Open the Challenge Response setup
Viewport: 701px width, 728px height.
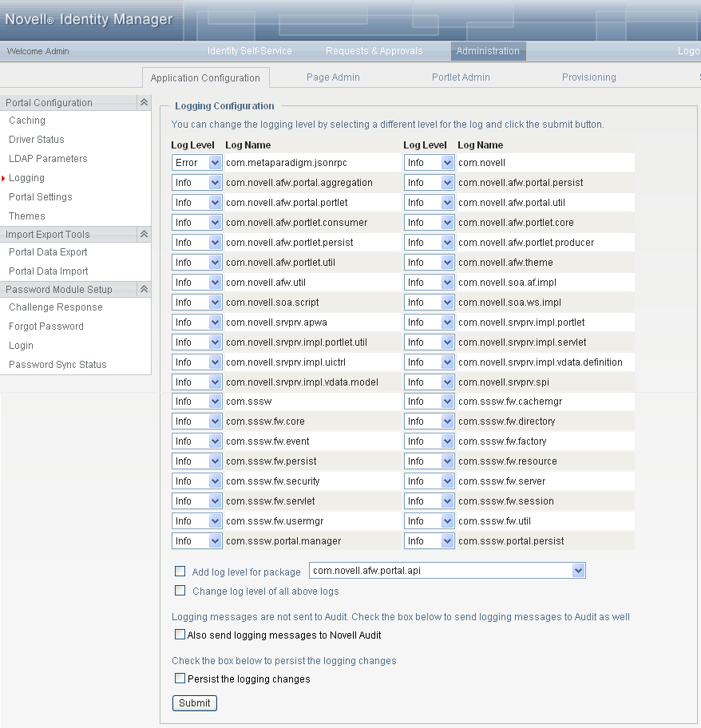pyautogui.click(x=56, y=307)
